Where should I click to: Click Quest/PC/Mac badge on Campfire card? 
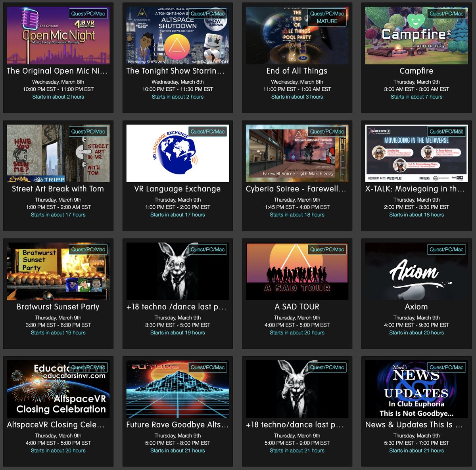446,13
